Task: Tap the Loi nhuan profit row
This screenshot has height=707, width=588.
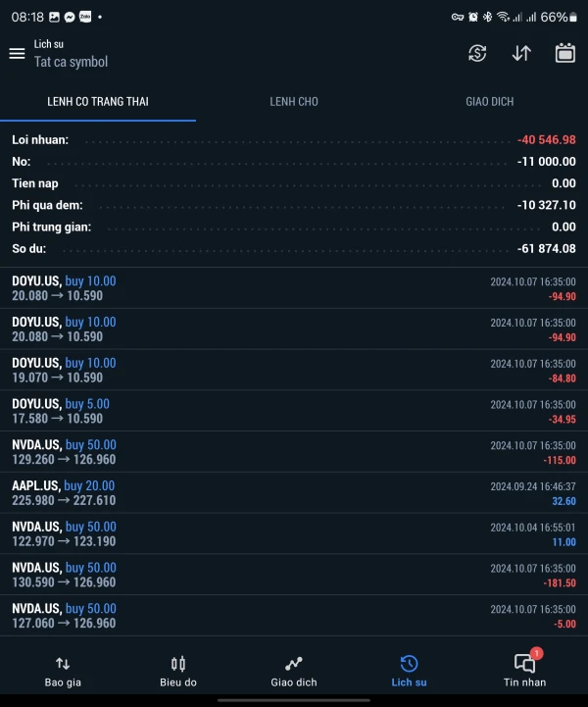Action: click(x=294, y=140)
